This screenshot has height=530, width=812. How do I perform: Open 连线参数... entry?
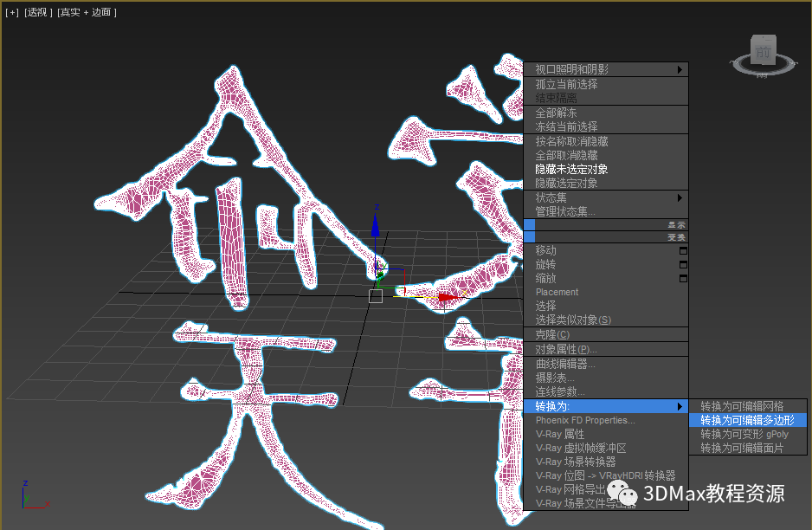605,391
